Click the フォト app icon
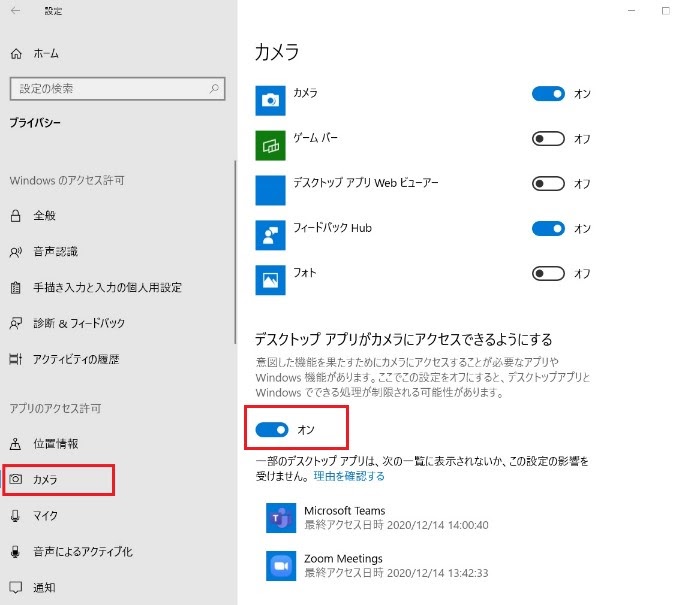Screen dimensions: 676x605 click(x=270, y=280)
